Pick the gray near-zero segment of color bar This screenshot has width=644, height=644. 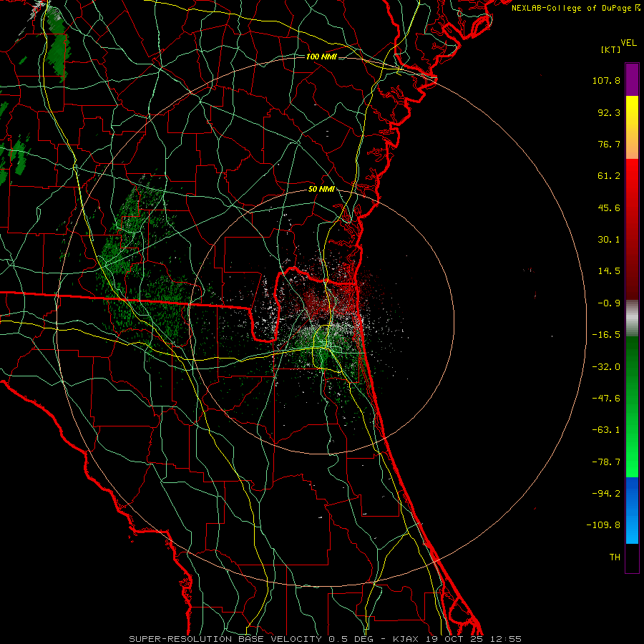click(632, 318)
